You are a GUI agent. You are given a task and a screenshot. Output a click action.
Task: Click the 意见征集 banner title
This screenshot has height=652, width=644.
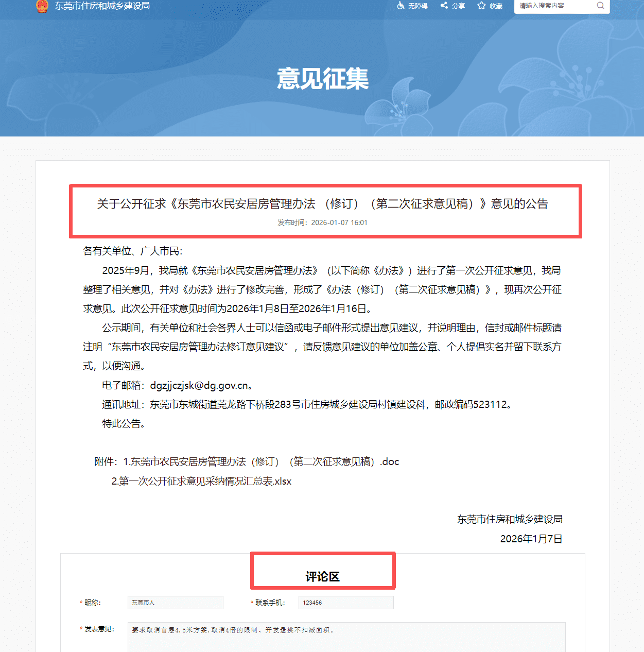pos(323,79)
